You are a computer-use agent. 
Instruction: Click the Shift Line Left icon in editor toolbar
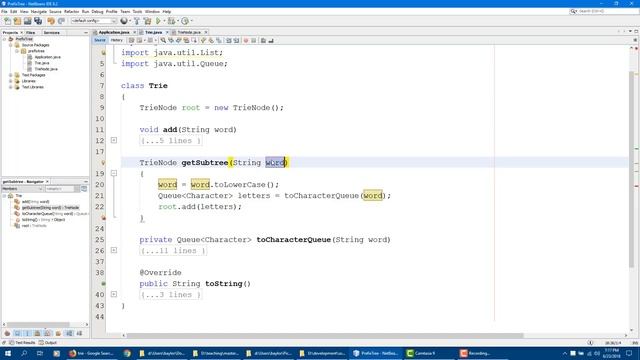pyautogui.click(x=229, y=40)
